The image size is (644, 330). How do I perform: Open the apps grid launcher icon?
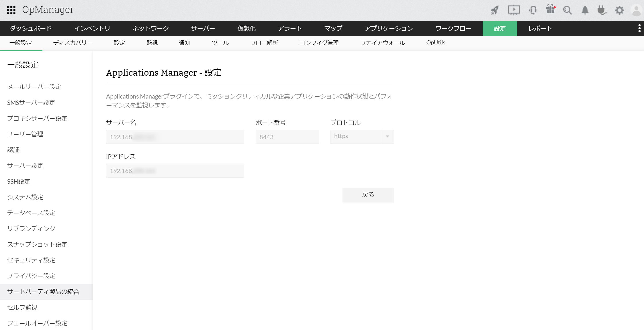(x=11, y=10)
